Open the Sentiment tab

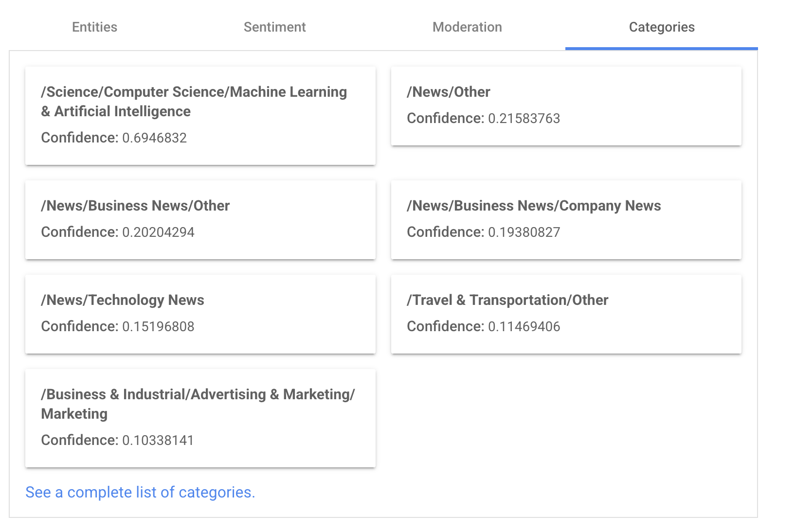click(x=274, y=27)
